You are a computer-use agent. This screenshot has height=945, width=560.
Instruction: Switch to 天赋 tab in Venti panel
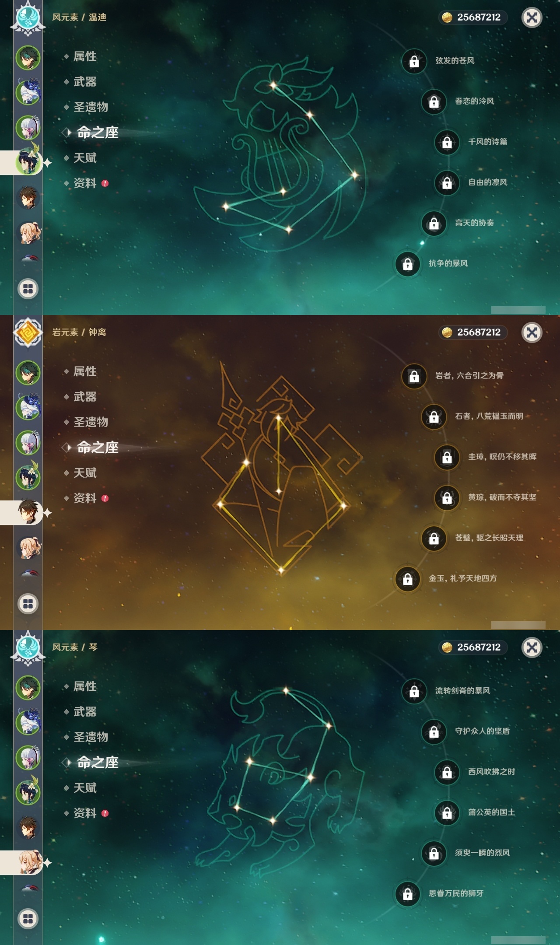click(85, 158)
